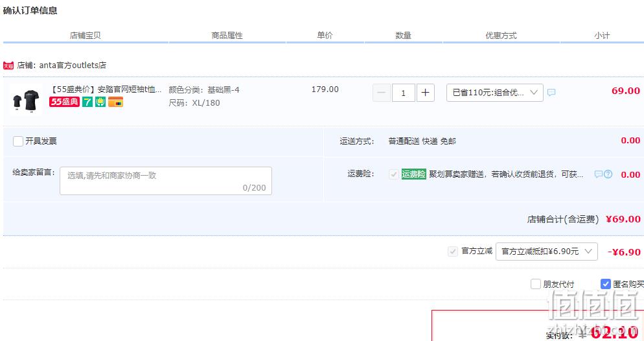644x341 pixels.
Task: Click the 确认订单信息 heading
Action: pos(30,10)
